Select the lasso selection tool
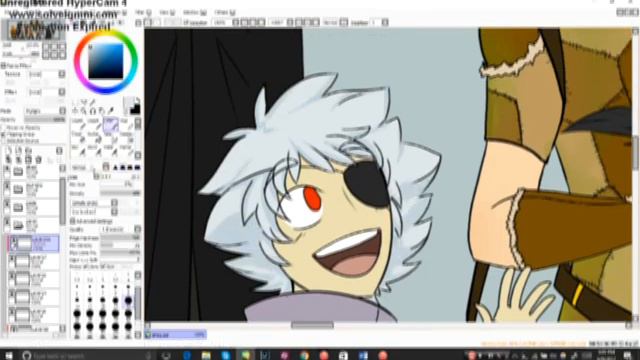The image size is (640, 360). (84, 102)
